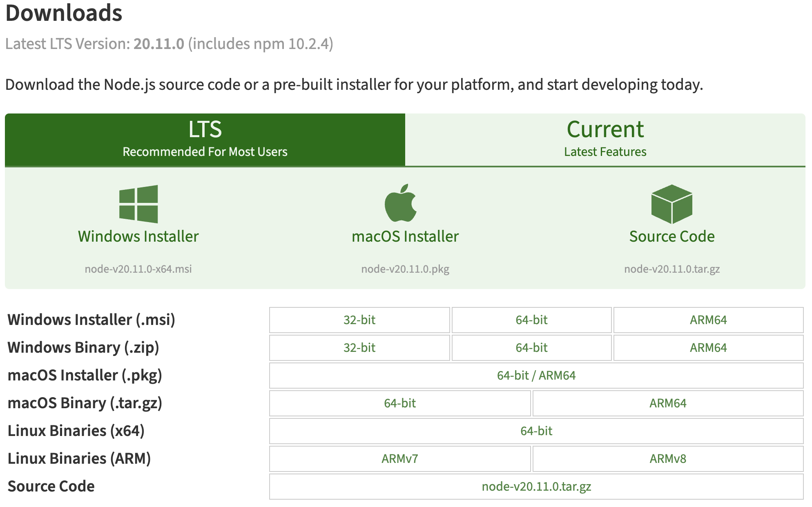
Task: Select 64-bit Windows Installer (.msi)
Action: [531, 320]
